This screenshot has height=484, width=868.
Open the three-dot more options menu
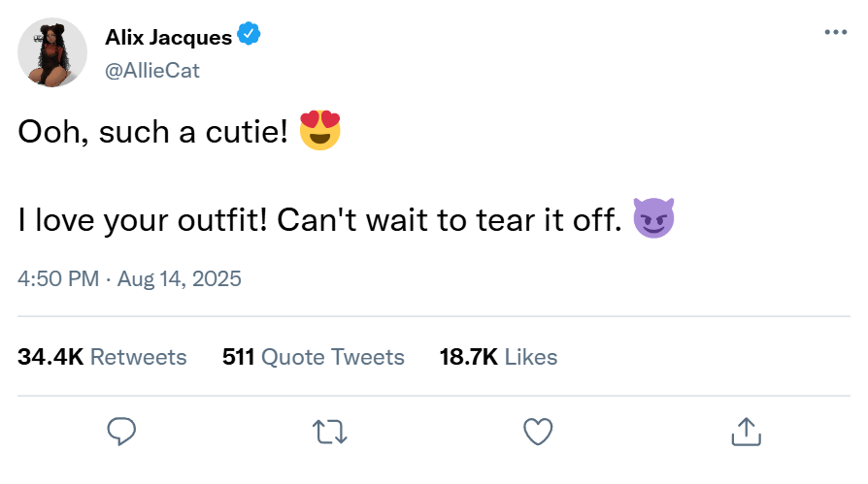(x=835, y=32)
